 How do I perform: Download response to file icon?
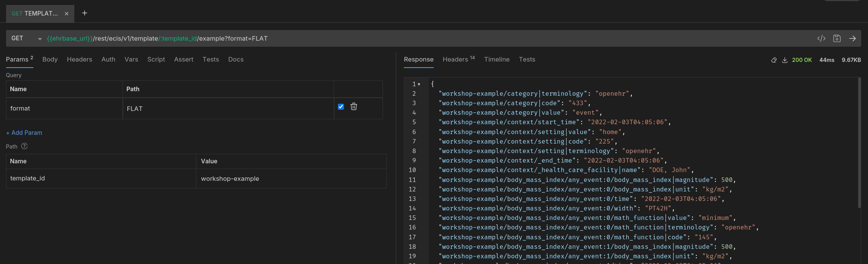point(785,60)
